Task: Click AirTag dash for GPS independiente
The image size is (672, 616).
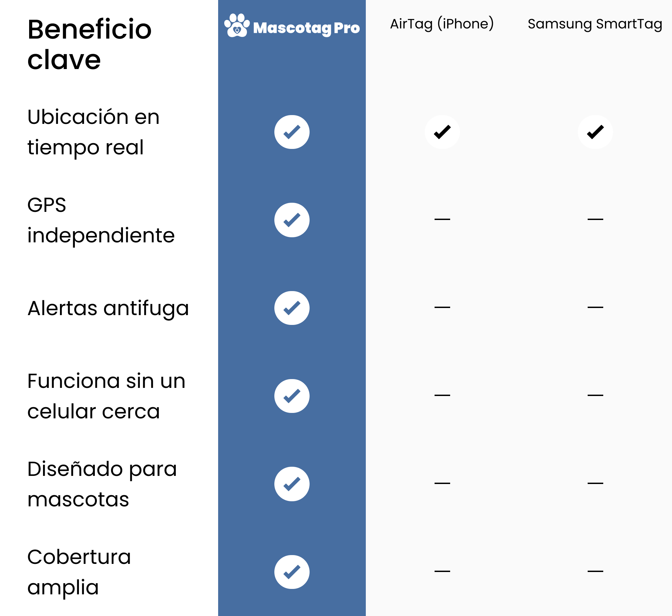Action: [442, 219]
